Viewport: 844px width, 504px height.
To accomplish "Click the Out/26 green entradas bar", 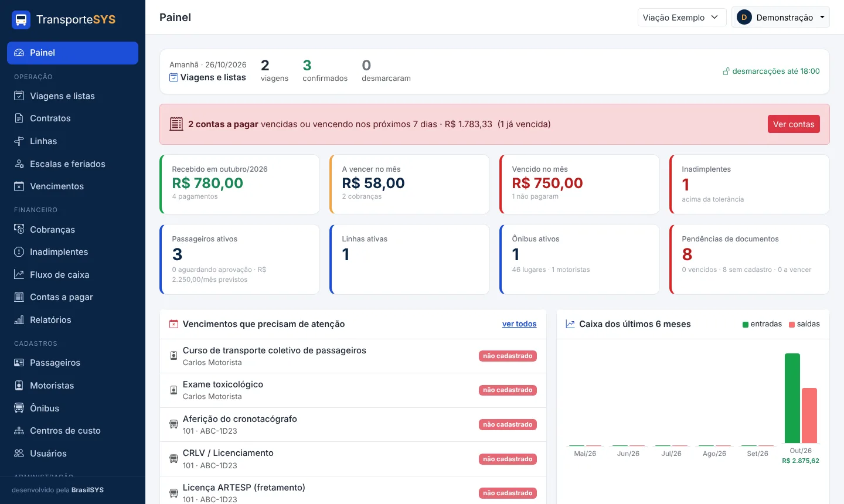I will [792, 399].
